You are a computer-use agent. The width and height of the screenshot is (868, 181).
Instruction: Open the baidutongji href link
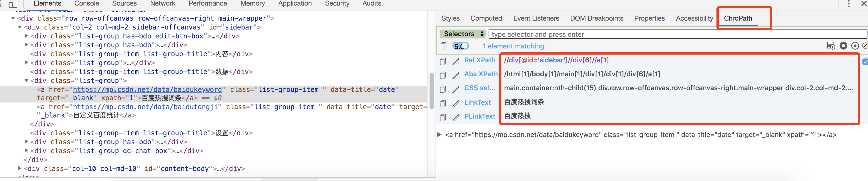145,107
